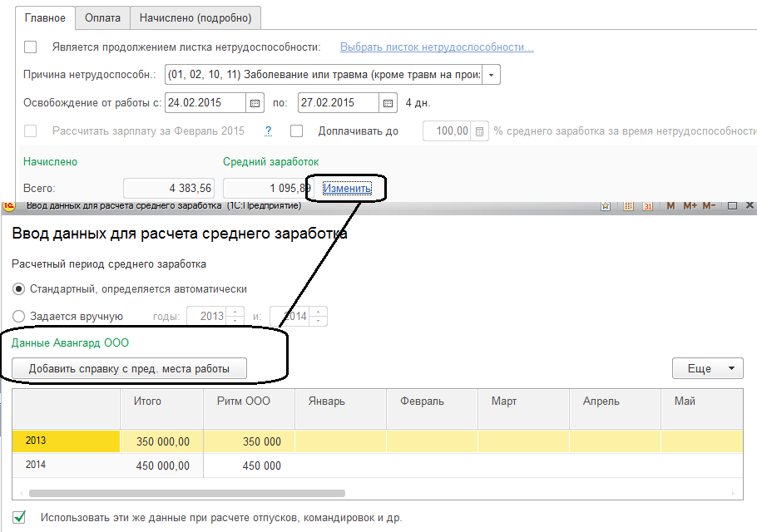Enable the 'Доплачивать до' checkbox
757x532 pixels.
click(x=296, y=131)
